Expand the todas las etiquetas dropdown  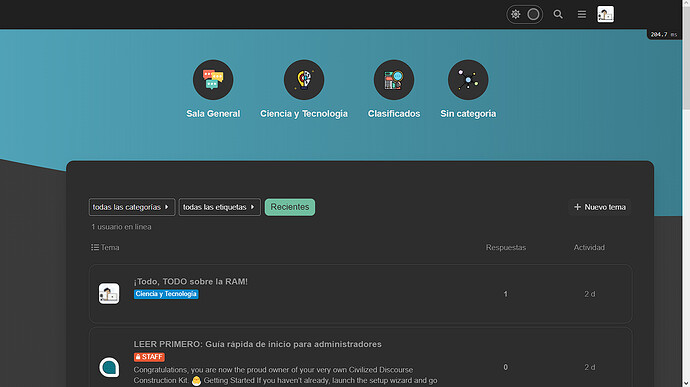(220, 207)
